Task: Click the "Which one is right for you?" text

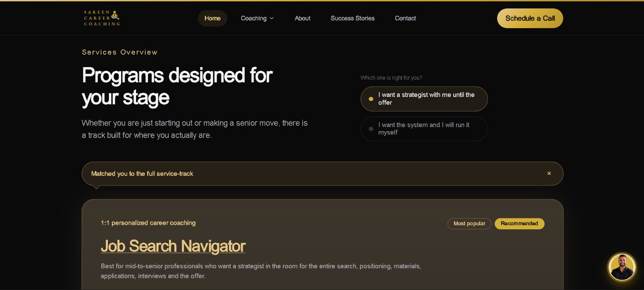Action: [x=391, y=78]
